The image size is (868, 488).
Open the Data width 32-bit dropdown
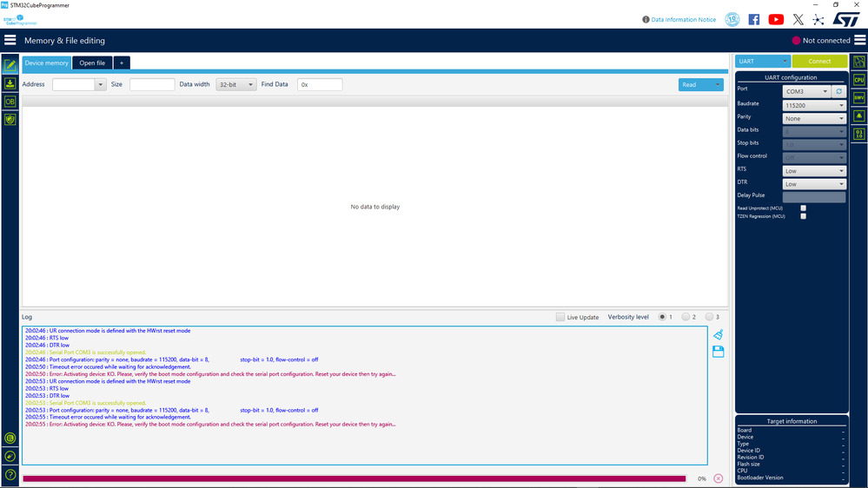236,84
